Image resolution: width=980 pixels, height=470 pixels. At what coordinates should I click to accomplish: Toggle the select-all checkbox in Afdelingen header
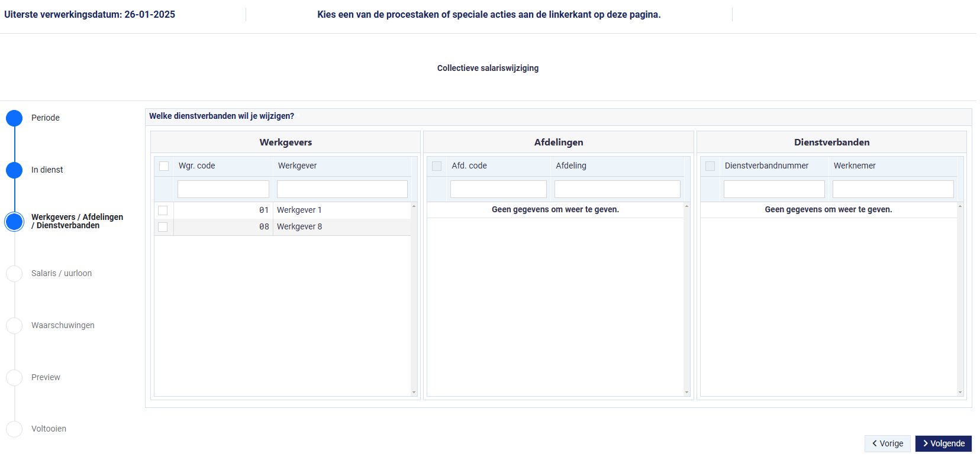(x=437, y=166)
